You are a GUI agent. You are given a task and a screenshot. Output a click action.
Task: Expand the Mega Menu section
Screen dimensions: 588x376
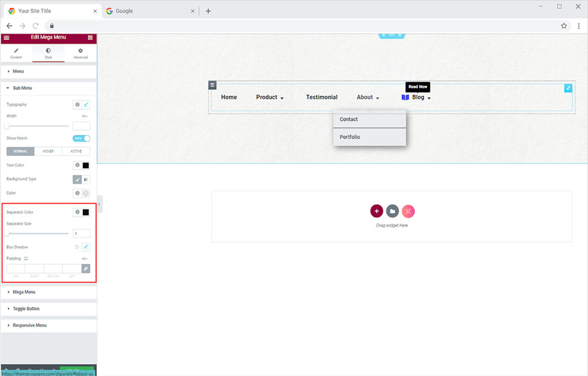point(24,292)
